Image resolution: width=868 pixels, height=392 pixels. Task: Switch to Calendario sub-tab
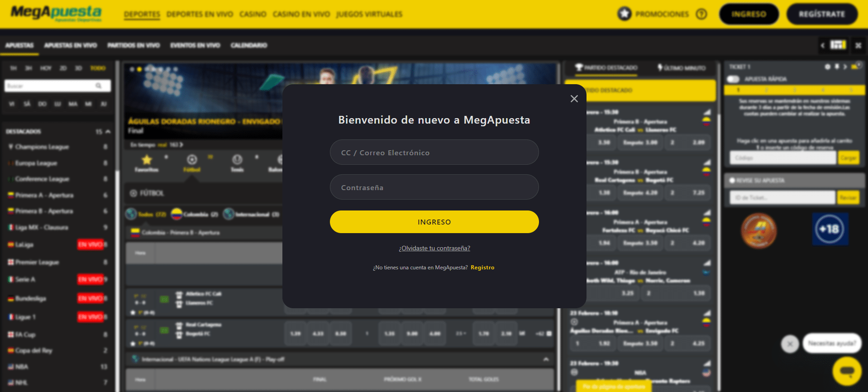click(249, 45)
